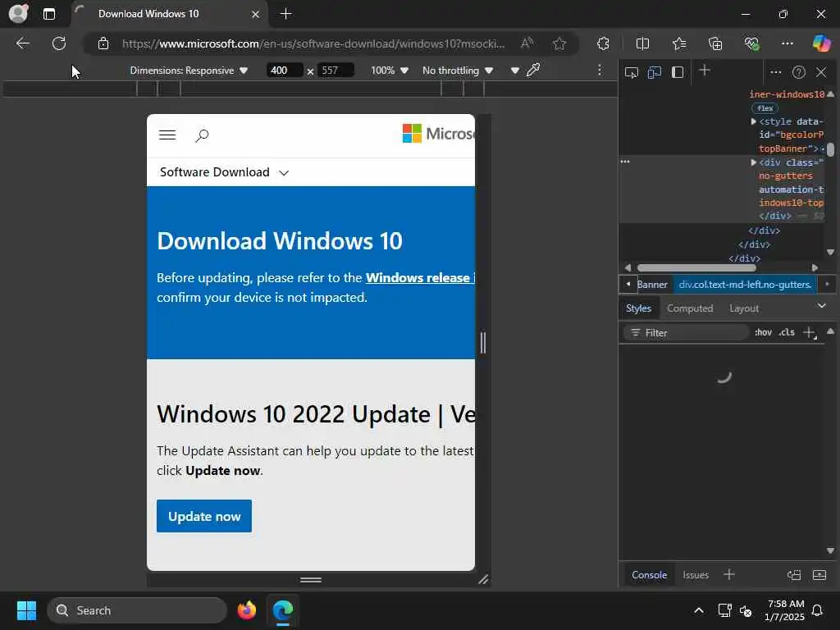Click the viewport bottom edge handle
Screen dimensions: 840x630
(311, 580)
